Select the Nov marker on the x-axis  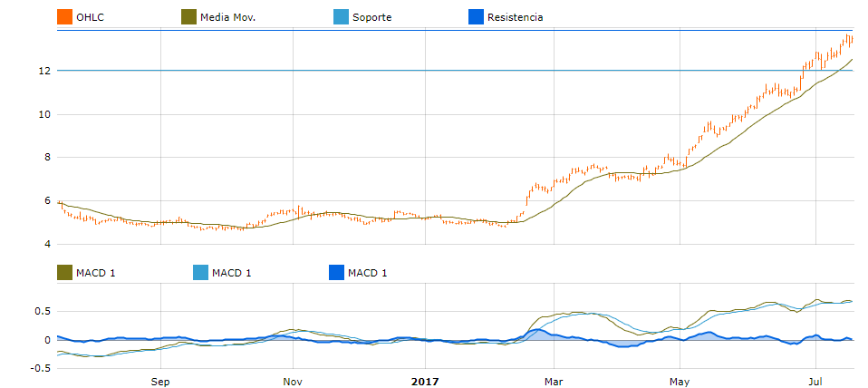click(293, 382)
